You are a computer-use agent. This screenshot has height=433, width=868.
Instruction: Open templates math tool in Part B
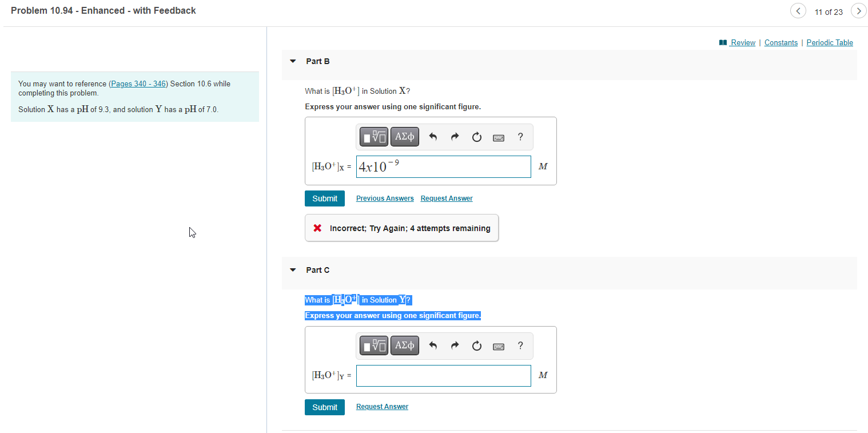pyautogui.click(x=374, y=137)
